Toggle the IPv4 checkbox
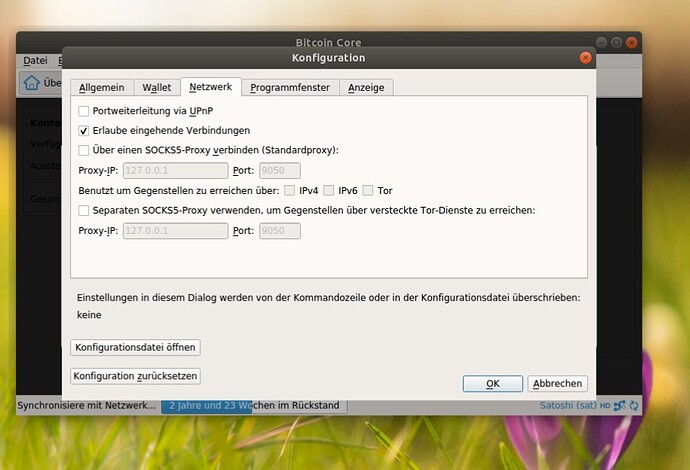This screenshot has width=690, height=470. coord(290,190)
